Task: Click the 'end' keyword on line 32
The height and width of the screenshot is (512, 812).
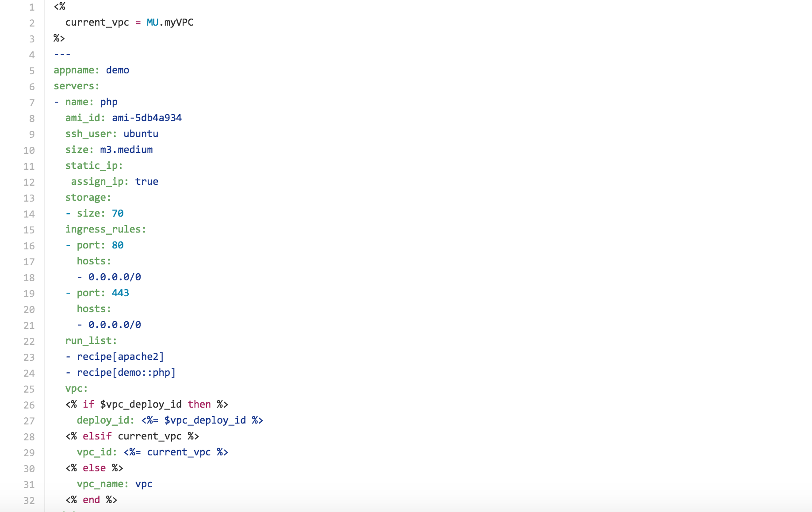Action: point(92,500)
